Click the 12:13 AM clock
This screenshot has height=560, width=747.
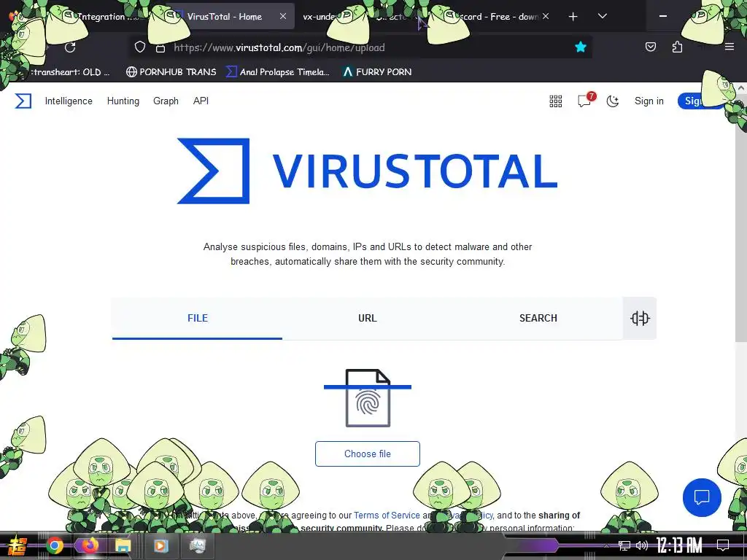[x=679, y=545]
